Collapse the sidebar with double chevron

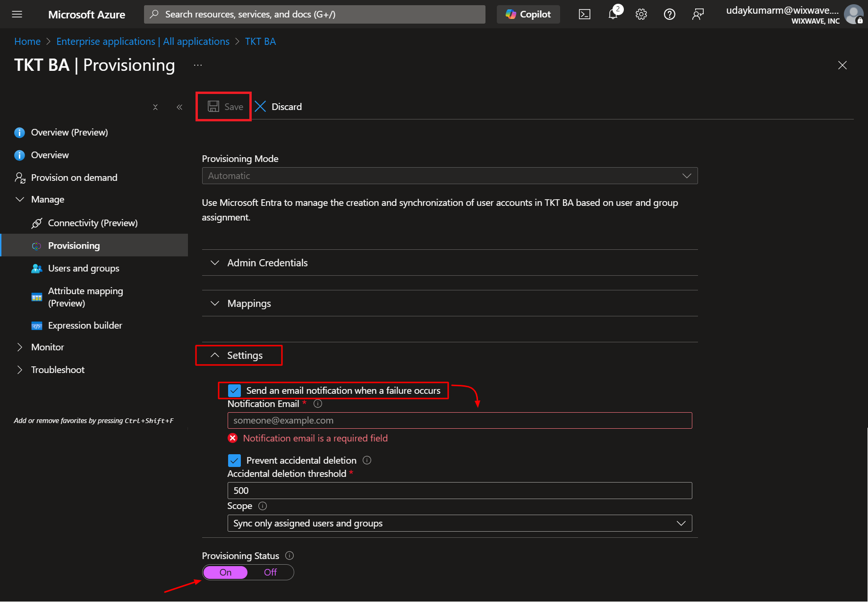point(179,107)
